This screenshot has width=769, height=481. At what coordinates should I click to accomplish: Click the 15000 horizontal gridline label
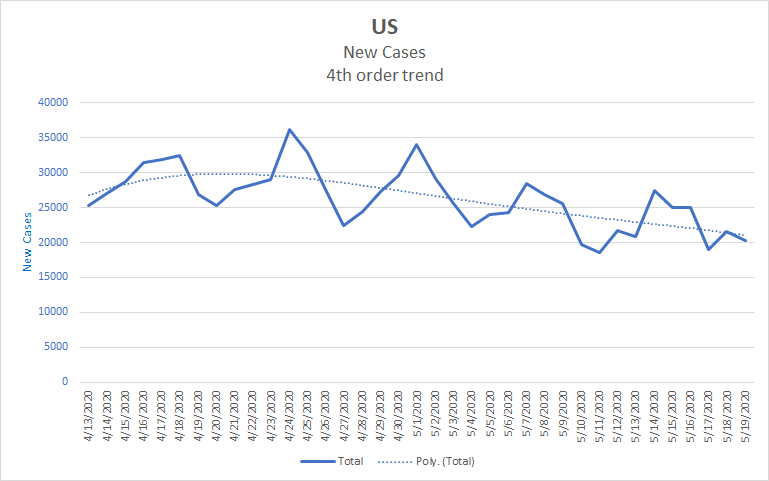[x=53, y=277]
